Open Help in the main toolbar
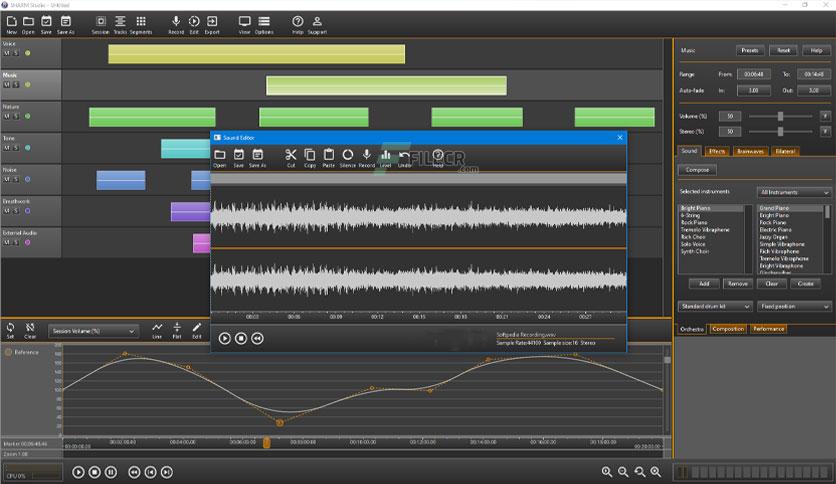The image size is (836, 484). (x=298, y=25)
